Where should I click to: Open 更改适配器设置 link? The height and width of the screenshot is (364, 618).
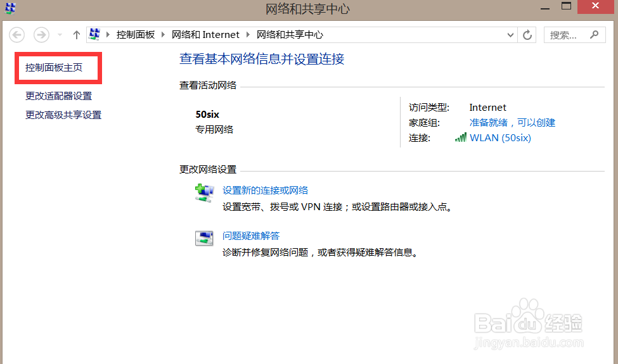(x=59, y=96)
